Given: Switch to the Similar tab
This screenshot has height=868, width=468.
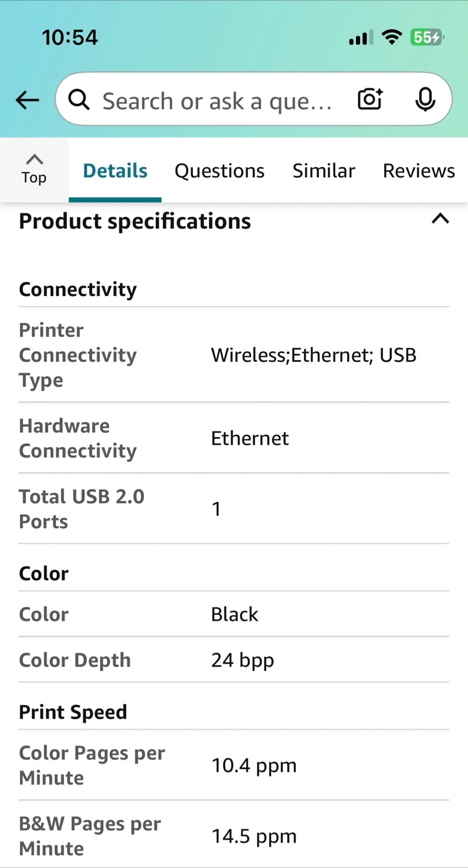Looking at the screenshot, I should pos(324,171).
